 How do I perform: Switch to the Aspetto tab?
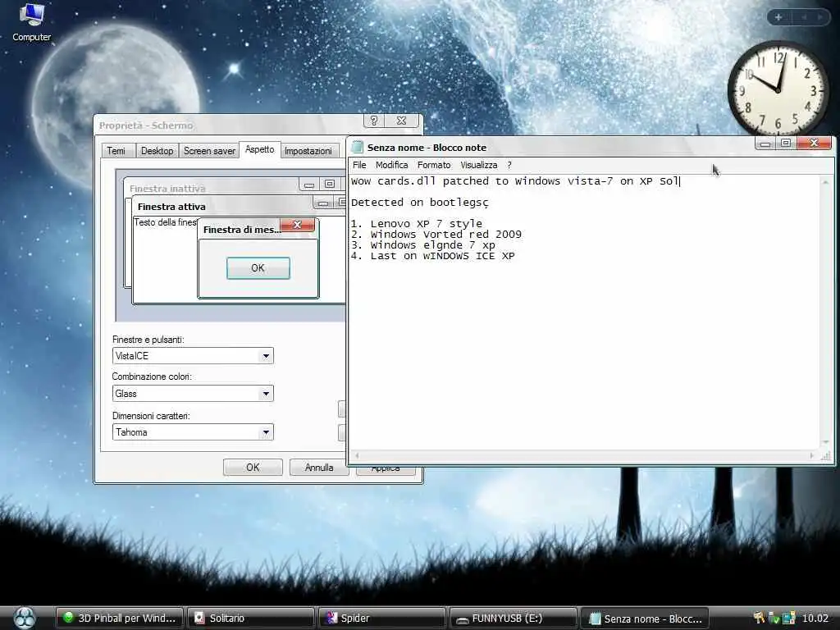(260, 149)
